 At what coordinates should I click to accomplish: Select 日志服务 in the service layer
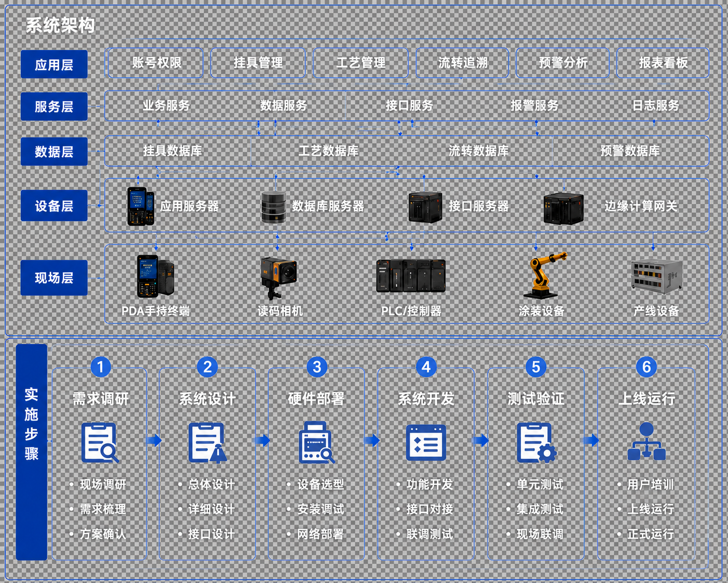point(656,105)
